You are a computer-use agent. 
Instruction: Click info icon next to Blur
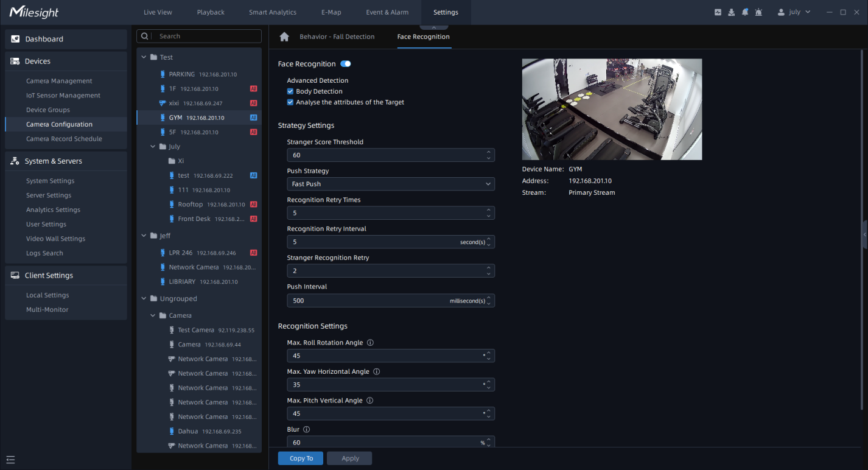pyautogui.click(x=307, y=430)
